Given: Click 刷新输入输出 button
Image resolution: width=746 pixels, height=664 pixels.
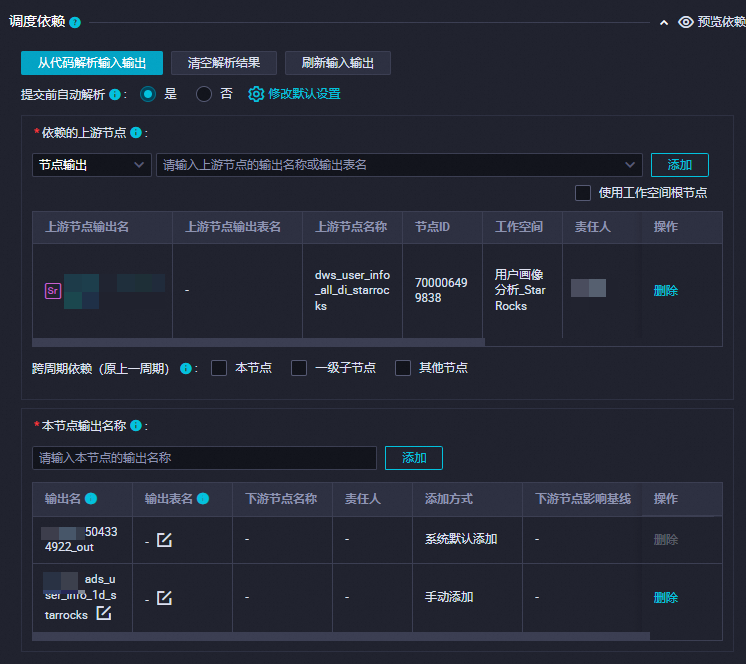Looking at the screenshot, I should (337, 63).
